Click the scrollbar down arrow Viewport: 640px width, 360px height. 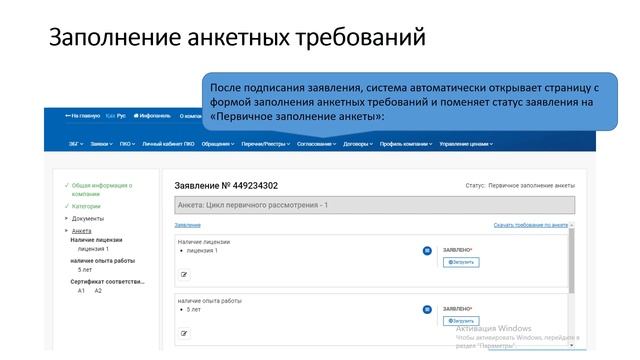click(x=571, y=345)
